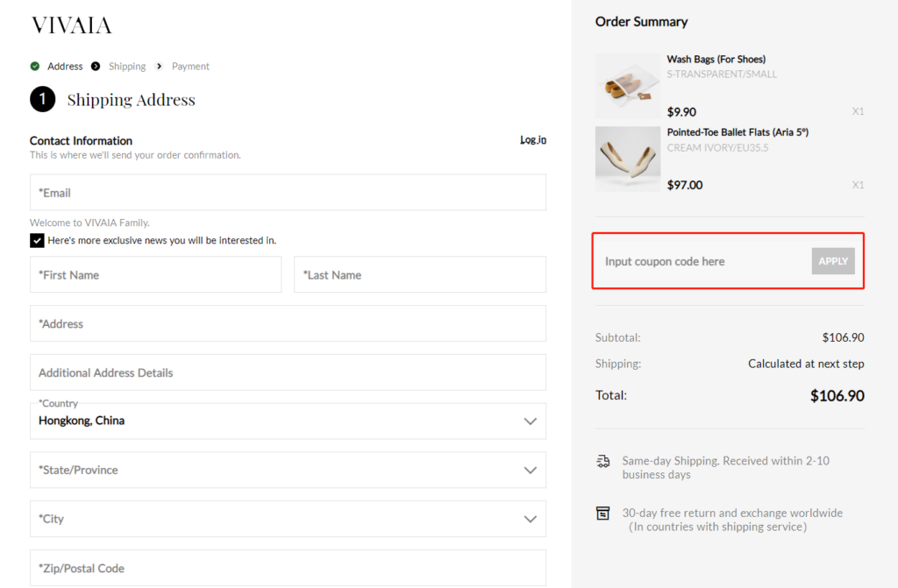898x588 pixels.
Task: Click into the Zip/Postal Code field
Action: [288, 568]
